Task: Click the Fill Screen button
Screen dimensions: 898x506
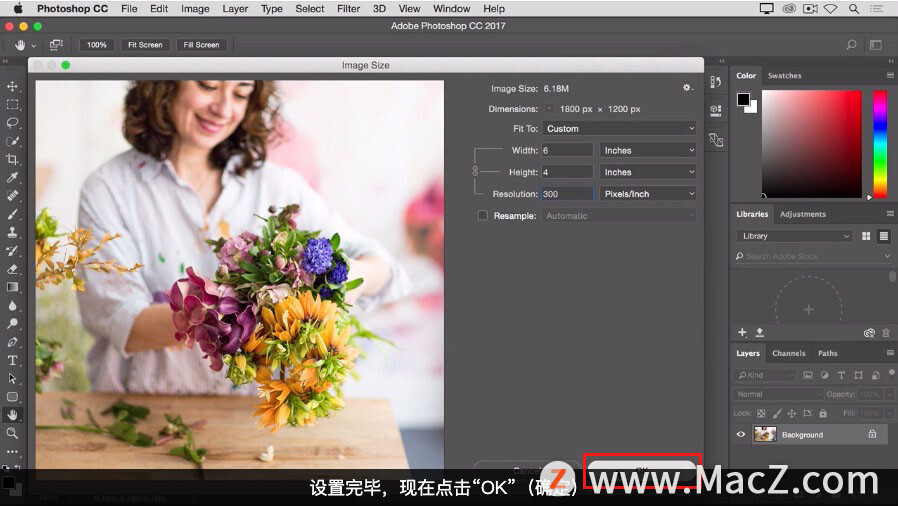Action: [202, 45]
